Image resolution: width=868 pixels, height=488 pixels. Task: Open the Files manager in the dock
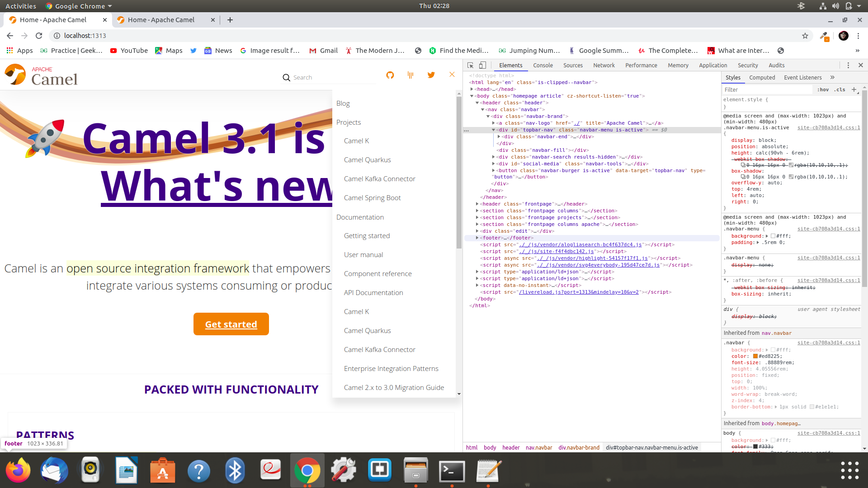(x=416, y=470)
